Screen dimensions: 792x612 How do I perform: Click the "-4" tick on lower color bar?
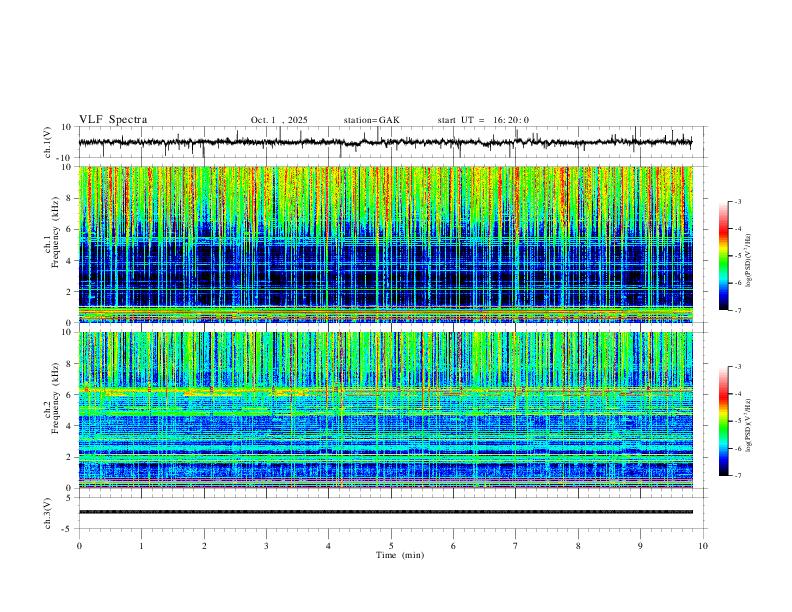pyautogui.click(x=738, y=394)
